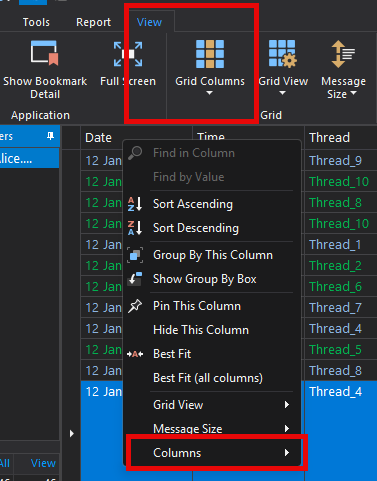The height and width of the screenshot is (481, 377).
Task: Select the Thread_6 cell
Action: click(341, 287)
